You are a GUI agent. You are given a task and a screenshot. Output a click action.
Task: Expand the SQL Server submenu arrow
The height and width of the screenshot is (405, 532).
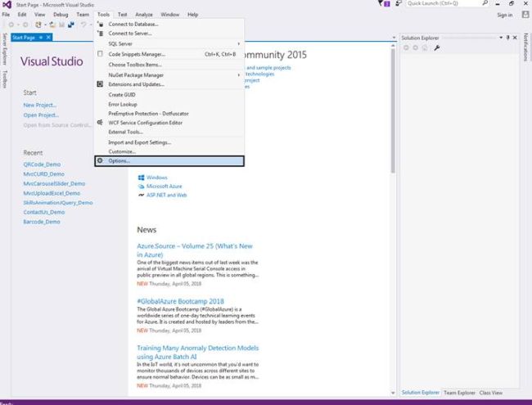click(239, 43)
